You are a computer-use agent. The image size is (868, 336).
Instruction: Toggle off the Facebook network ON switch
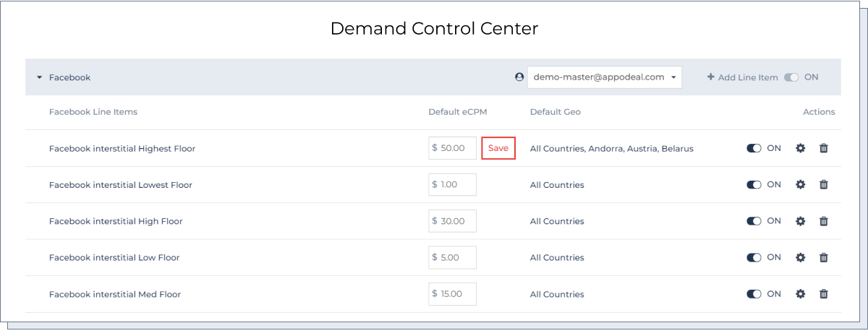(791, 77)
